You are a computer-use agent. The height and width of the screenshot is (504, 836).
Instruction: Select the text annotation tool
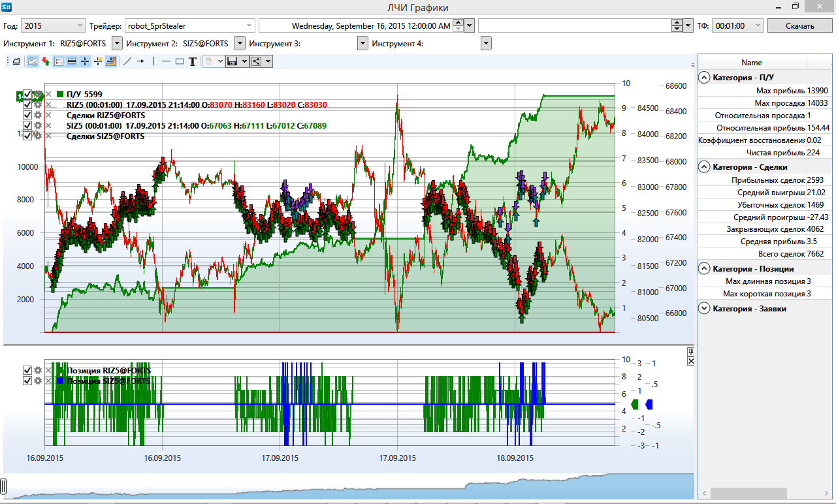[x=193, y=61]
